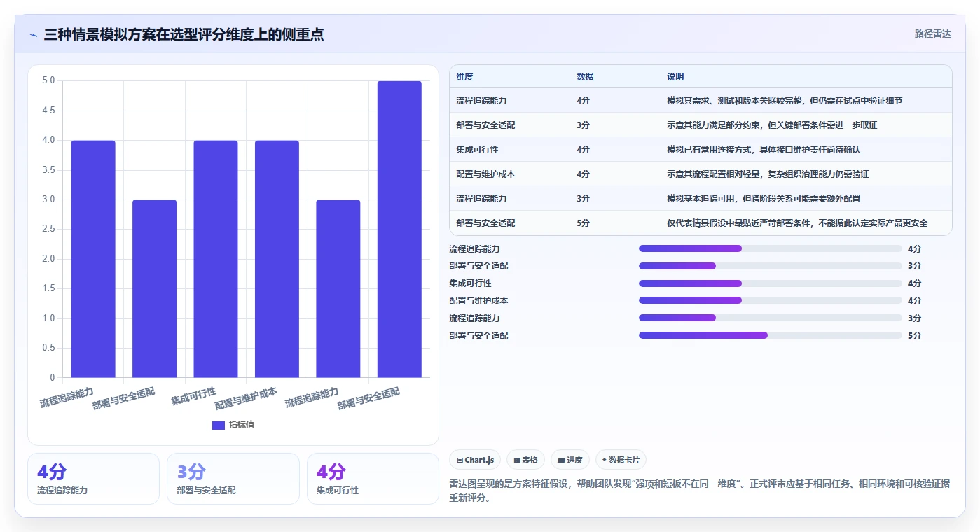Toggle the 指标值 legend color box
This screenshot has width=980, height=532.
coord(219,425)
